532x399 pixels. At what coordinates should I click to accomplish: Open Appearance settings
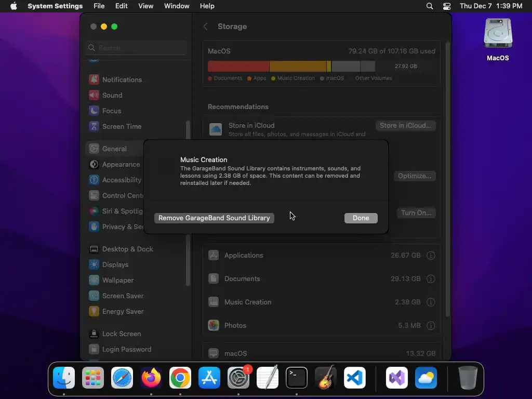[x=115, y=165]
